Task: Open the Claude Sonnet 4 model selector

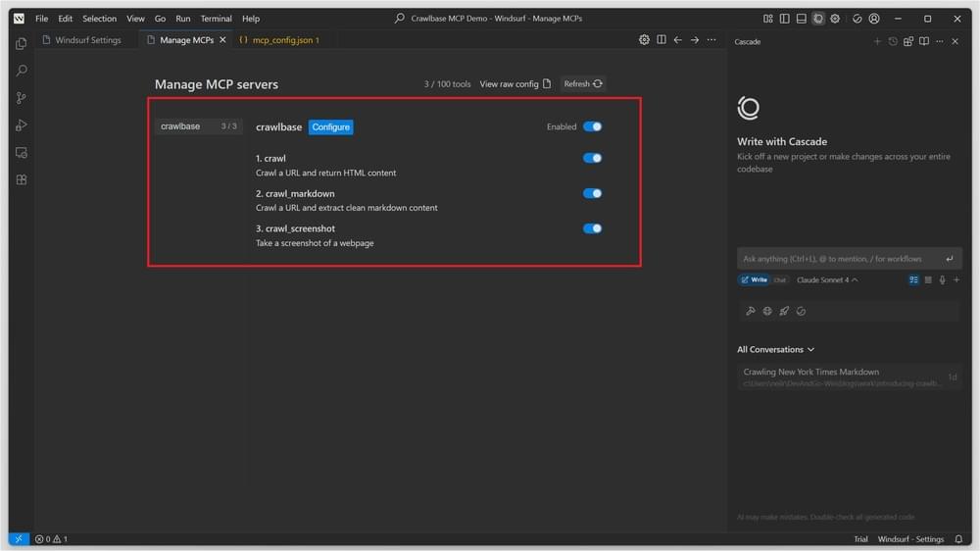Action: coord(827,280)
